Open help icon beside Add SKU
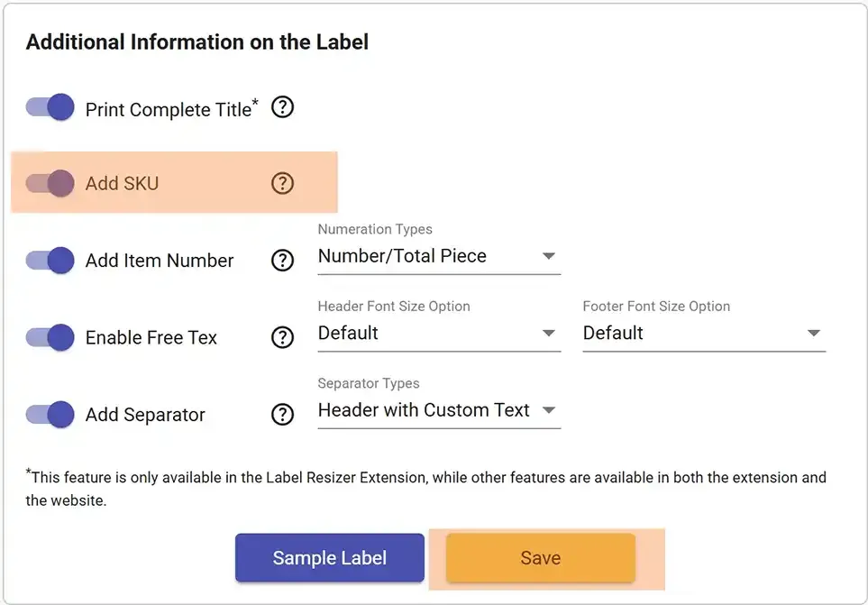868x605 pixels. 282,183
